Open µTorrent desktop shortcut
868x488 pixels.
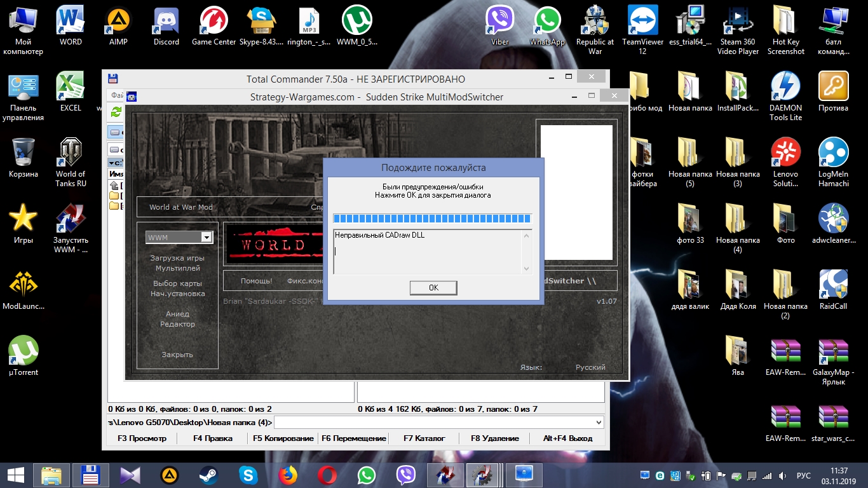pyautogui.click(x=23, y=356)
